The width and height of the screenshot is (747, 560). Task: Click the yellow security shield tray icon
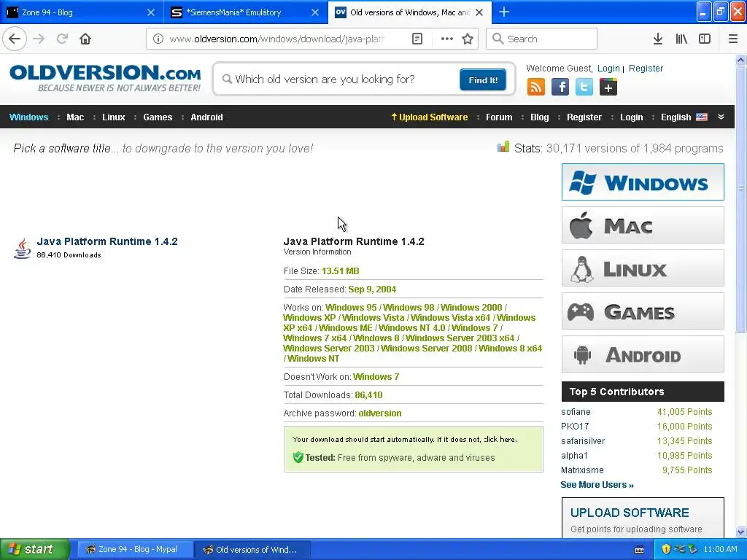coord(666,549)
